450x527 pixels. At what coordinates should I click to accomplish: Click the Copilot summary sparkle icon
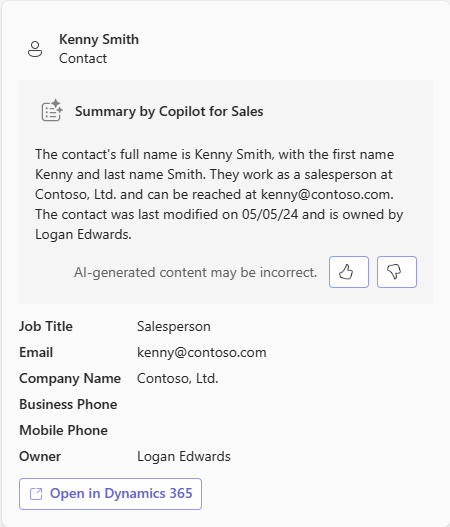[x=52, y=110]
